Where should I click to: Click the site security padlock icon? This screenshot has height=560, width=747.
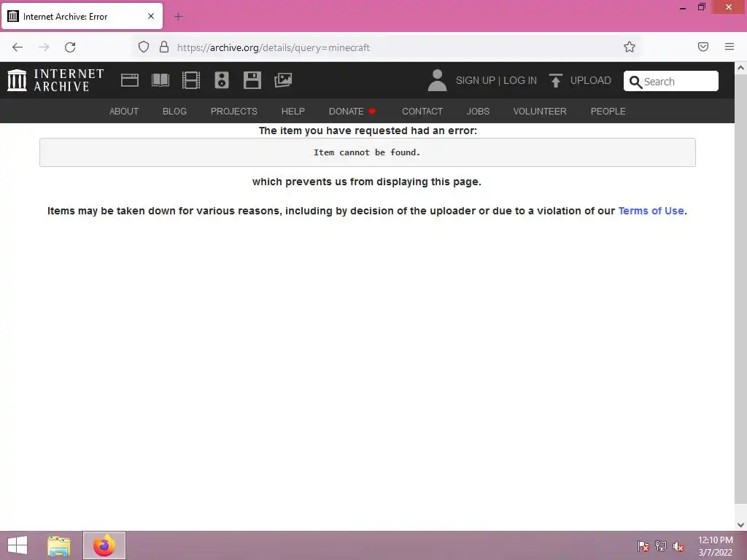(x=164, y=47)
